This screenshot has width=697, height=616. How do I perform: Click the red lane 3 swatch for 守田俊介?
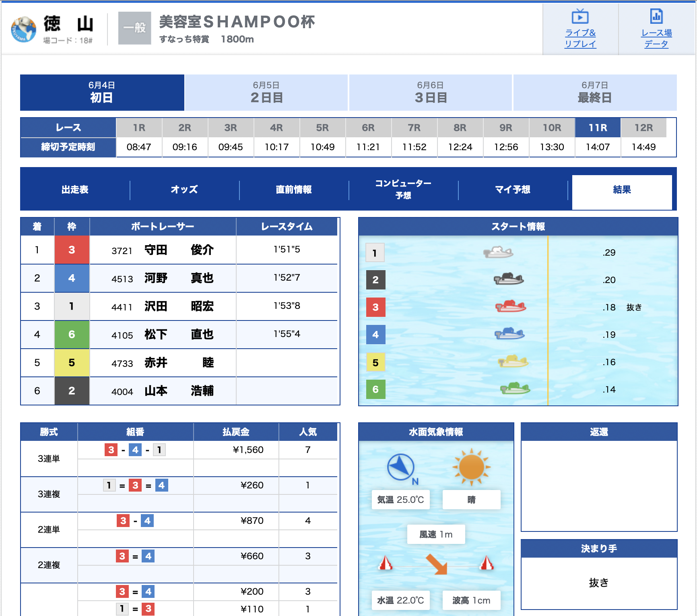point(72,250)
